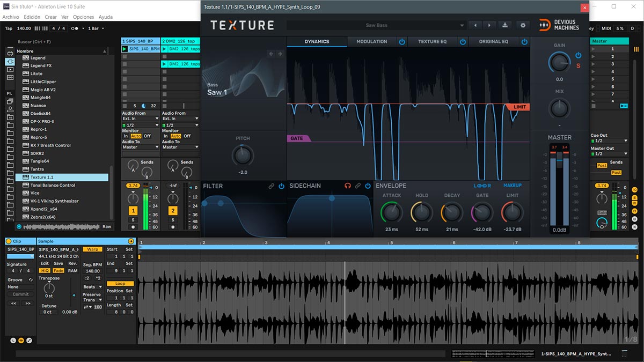This screenshot has width=644, height=362.
Task: Click the sample Save button
Action: click(x=58, y=263)
